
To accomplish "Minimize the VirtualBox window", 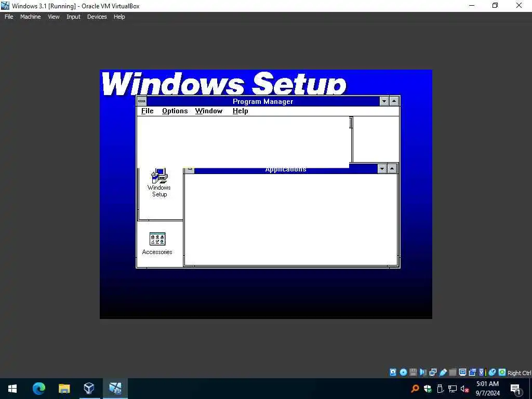I will [472, 5].
